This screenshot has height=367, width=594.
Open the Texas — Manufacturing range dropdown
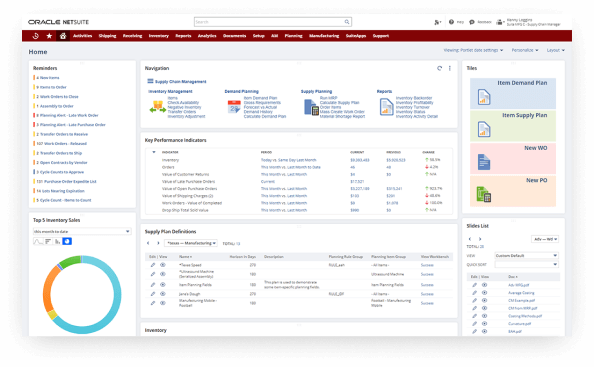[191, 243]
